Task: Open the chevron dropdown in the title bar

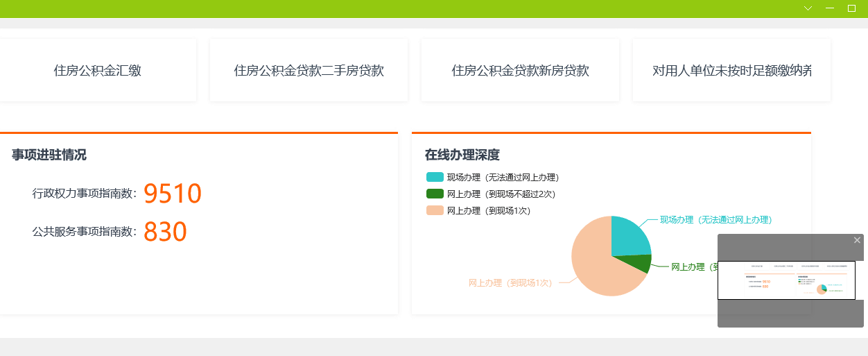Action: click(x=808, y=8)
